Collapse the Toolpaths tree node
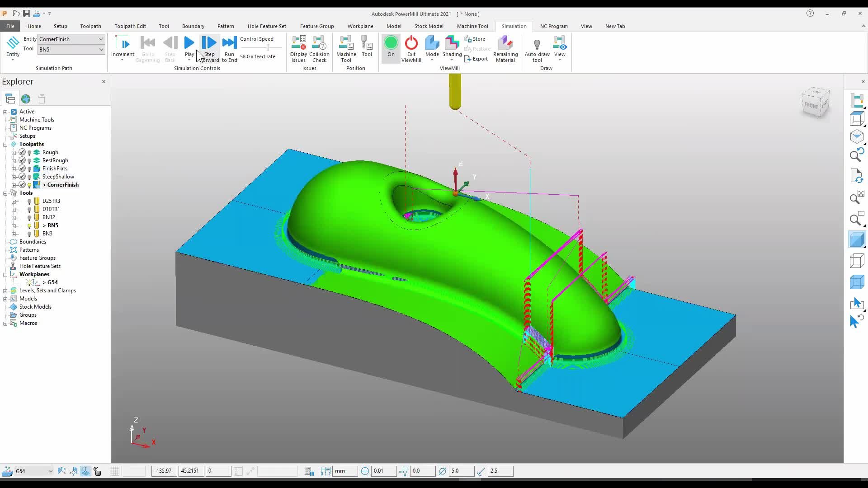868x488 pixels. pos(5,145)
